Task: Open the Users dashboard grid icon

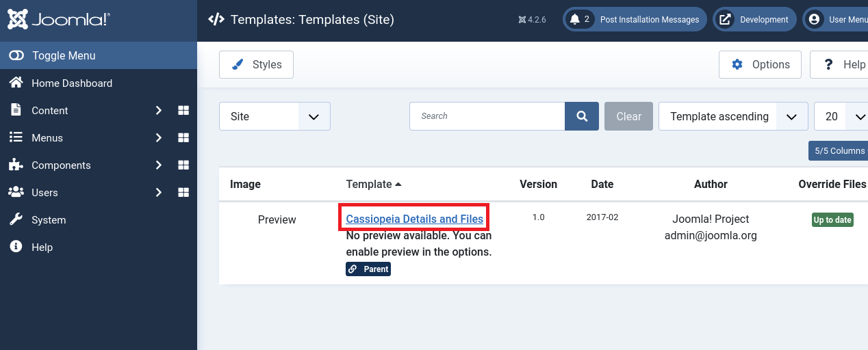Action: pyautogui.click(x=183, y=193)
